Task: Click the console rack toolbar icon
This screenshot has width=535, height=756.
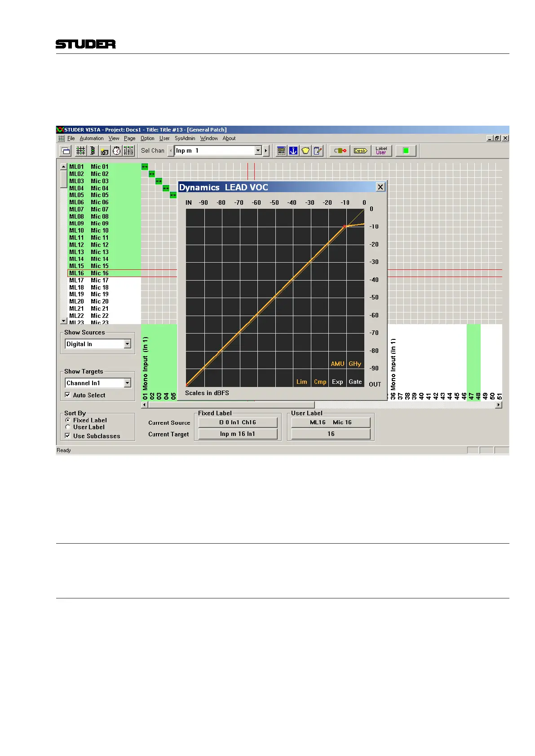Action: [281, 151]
